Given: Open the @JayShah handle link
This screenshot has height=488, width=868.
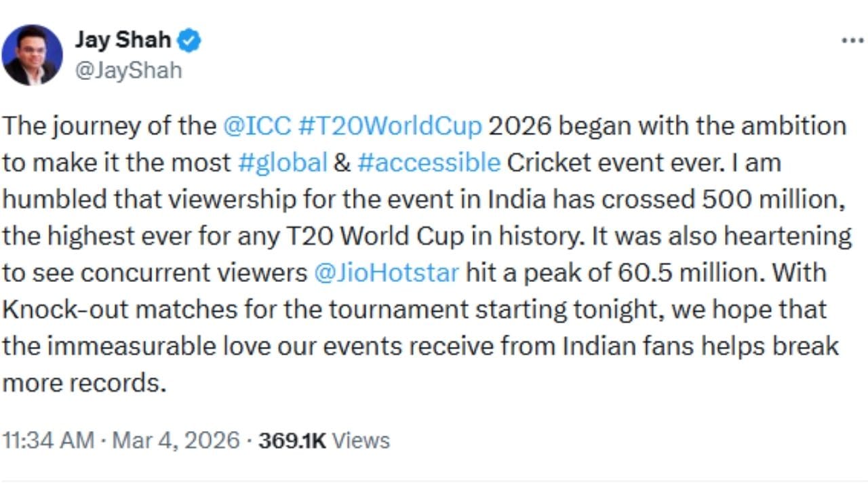Looking at the screenshot, I should (128, 70).
